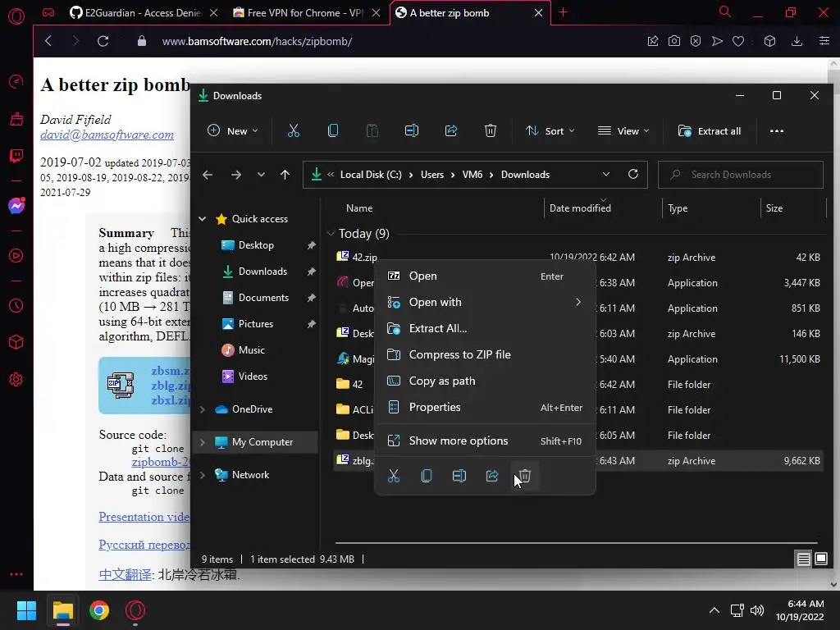Choose Show more options

point(486,441)
